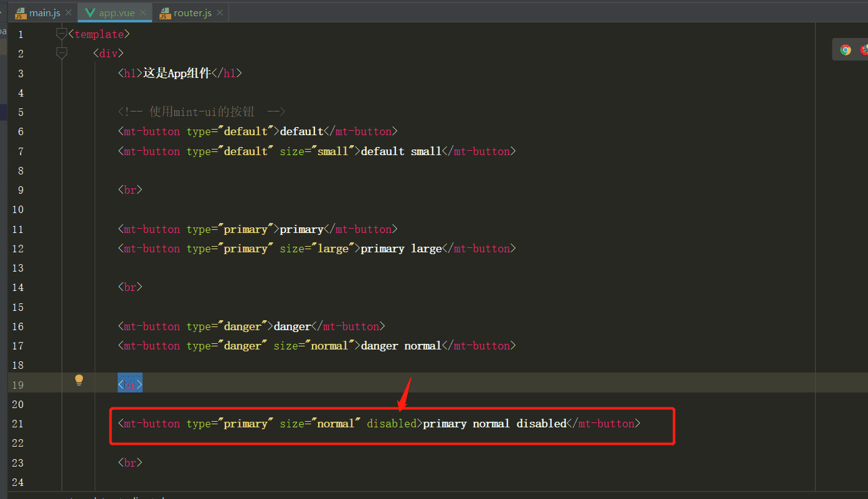Click type="danger" attribute on line 16
The image size is (868, 499).
tap(227, 326)
